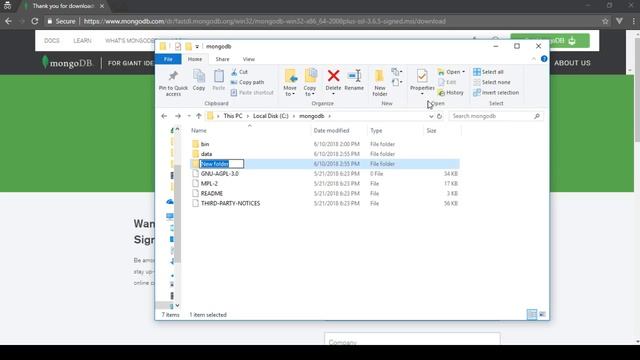This screenshot has width=640, height=360.
Task: Click Copy path command
Action: (x=247, y=82)
